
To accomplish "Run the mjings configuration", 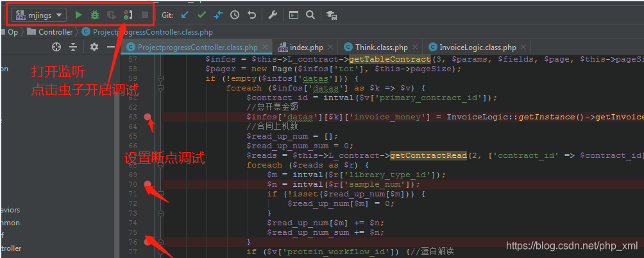I will [x=78, y=15].
